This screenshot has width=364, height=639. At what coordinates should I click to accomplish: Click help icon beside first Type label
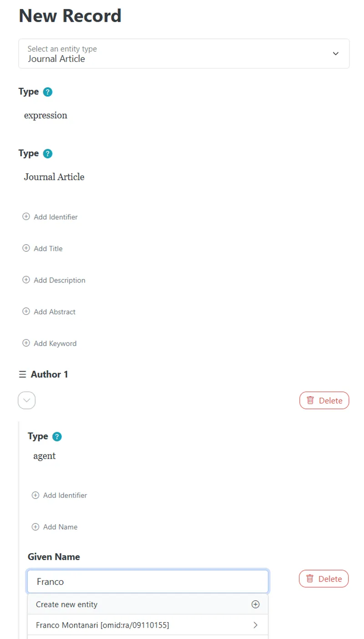pyautogui.click(x=48, y=92)
